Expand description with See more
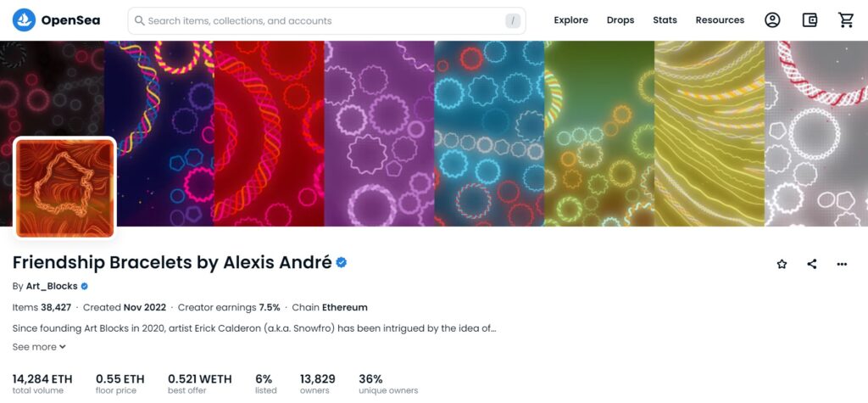868x403 pixels. [x=39, y=347]
